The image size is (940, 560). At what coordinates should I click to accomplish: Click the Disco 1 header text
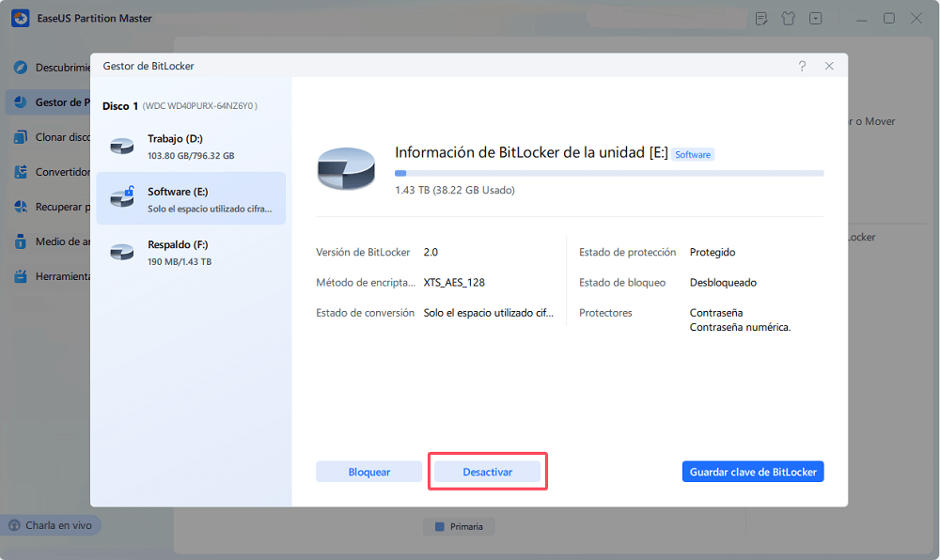(x=120, y=106)
